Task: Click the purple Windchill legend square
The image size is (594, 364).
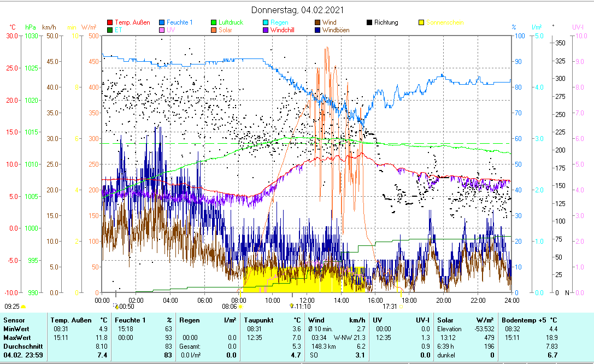Action: coord(266,30)
